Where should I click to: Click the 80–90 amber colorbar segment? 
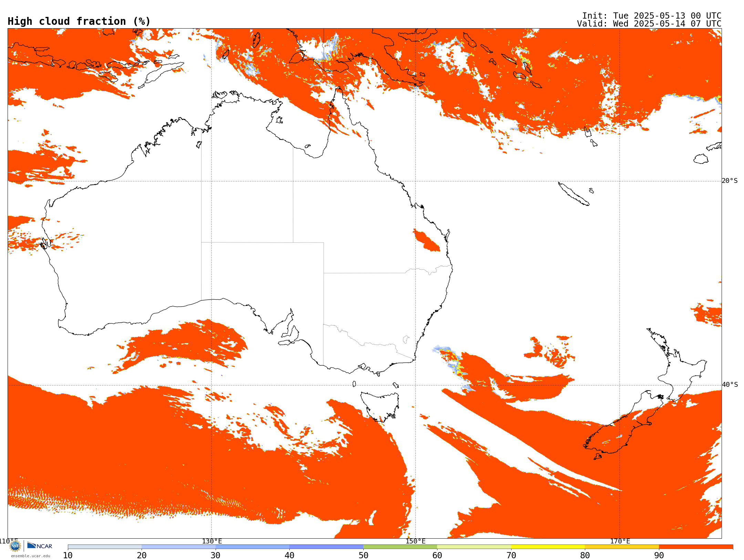click(622, 547)
